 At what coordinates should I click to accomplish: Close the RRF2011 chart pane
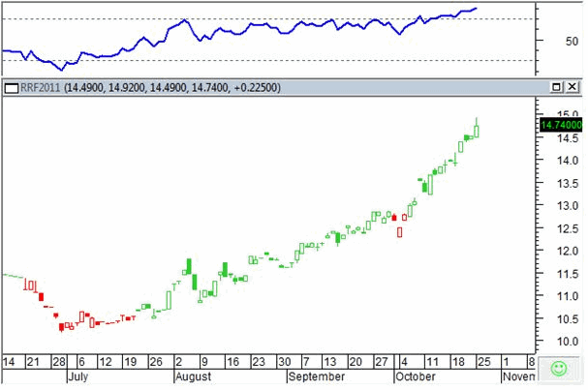572,87
